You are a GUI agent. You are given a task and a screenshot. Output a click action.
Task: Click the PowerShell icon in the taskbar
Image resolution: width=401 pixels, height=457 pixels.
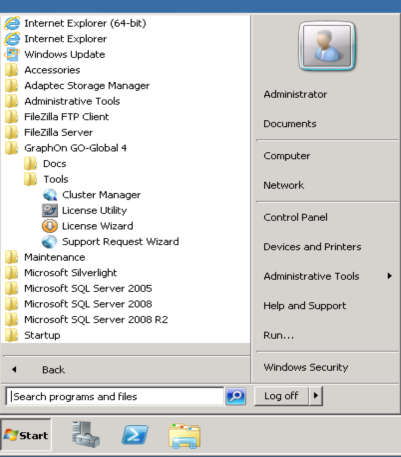point(135,435)
